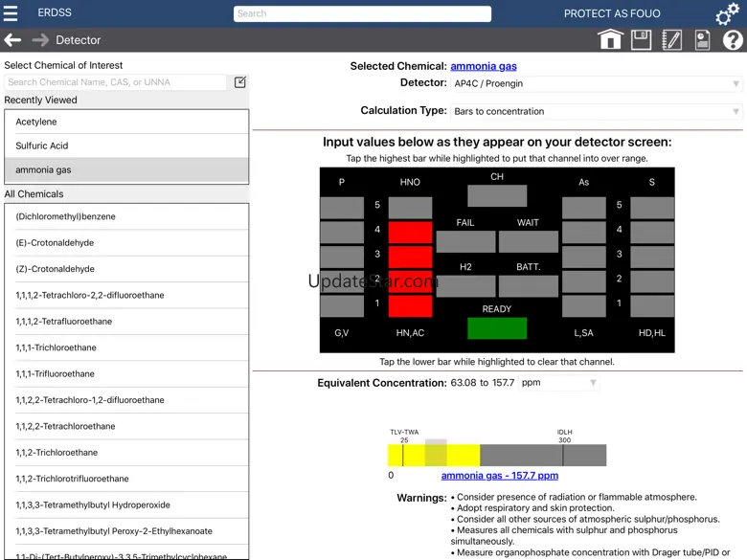
Task: Select 1,1,1,2-Tetrachloro-2,2-difluoroethane
Action: 126,295
